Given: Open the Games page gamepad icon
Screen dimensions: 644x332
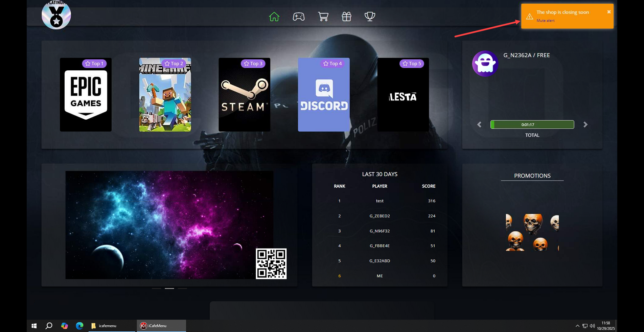Looking at the screenshot, I should tap(299, 17).
